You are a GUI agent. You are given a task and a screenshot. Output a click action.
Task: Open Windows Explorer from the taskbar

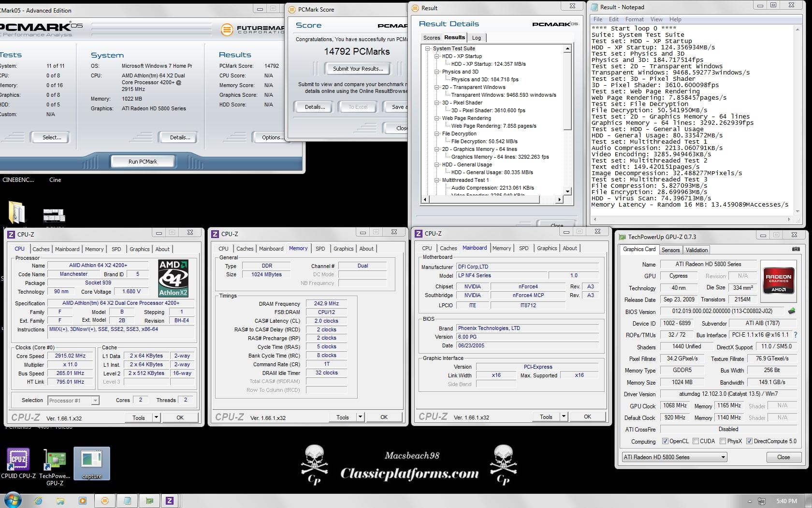[60, 501]
